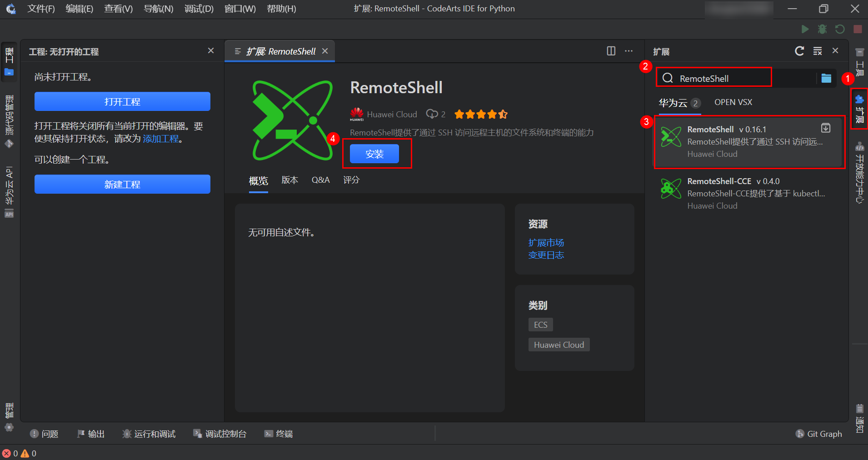Open the 通知 notifications right sidebar
868x460 pixels.
pos(859,418)
